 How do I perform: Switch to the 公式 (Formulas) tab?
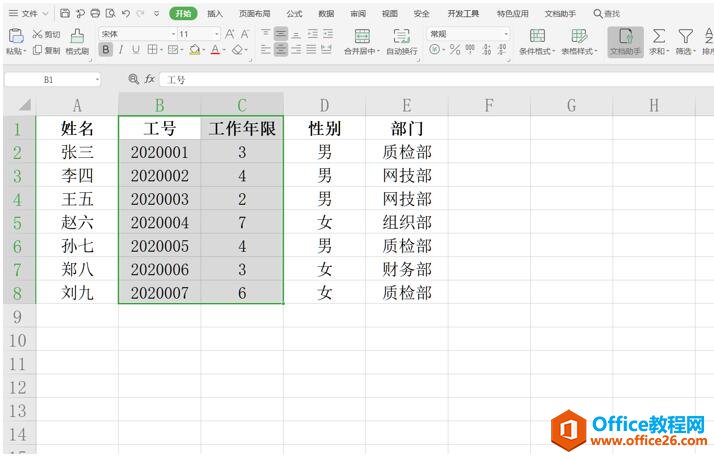point(294,14)
